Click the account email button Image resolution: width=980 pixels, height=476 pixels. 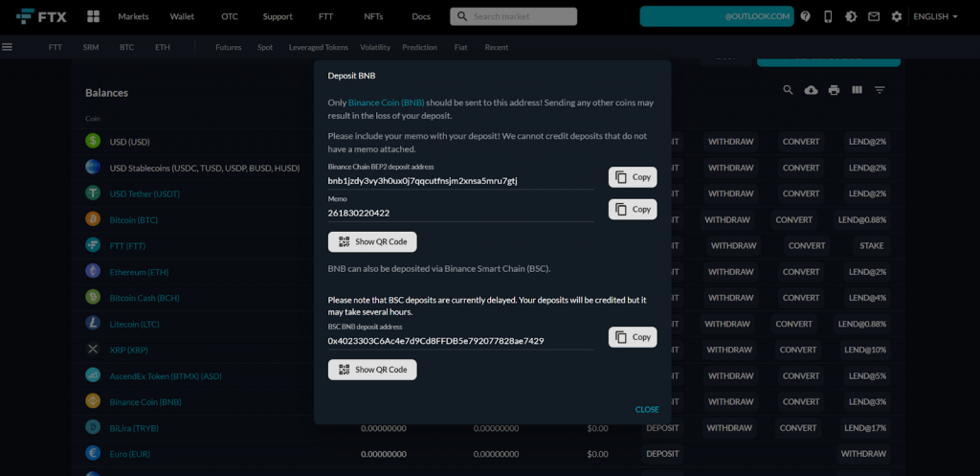717,17
